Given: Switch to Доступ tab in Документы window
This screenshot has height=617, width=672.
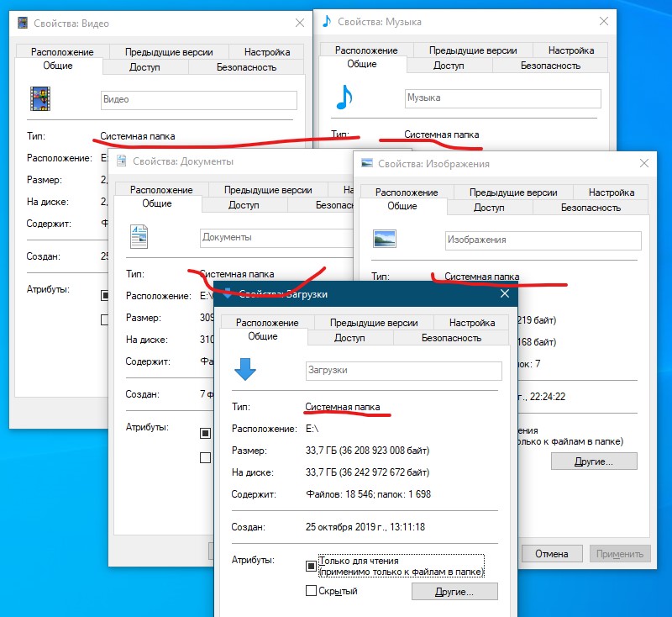Looking at the screenshot, I should [244, 205].
